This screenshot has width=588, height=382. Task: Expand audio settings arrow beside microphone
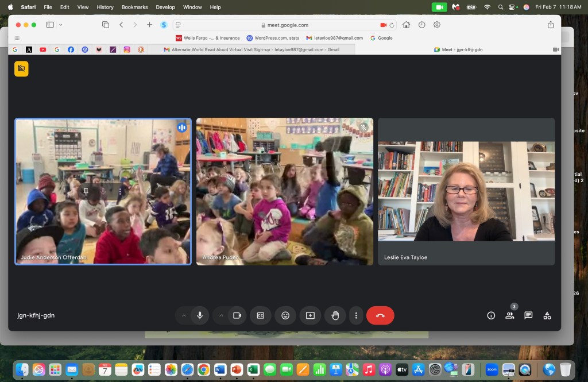[x=184, y=315]
